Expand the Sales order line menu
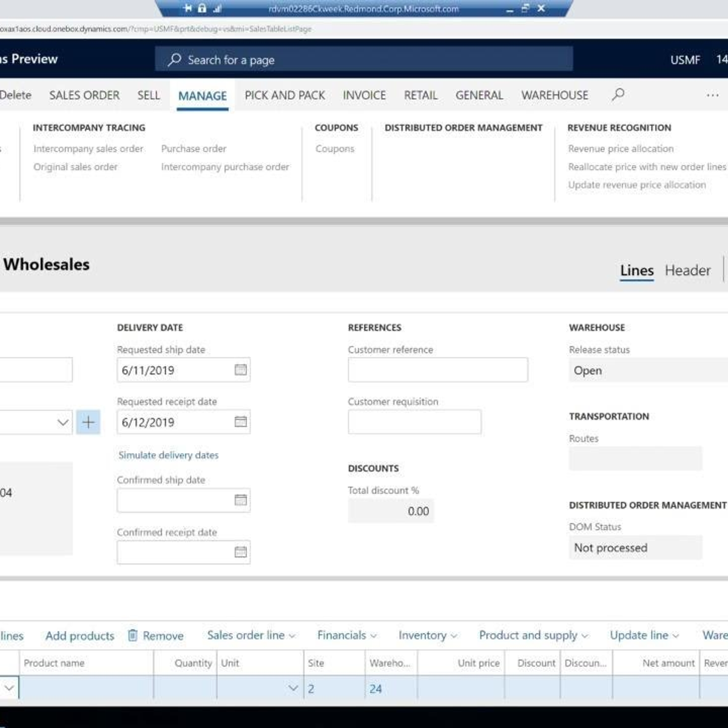The width and height of the screenshot is (728, 728). [251, 635]
